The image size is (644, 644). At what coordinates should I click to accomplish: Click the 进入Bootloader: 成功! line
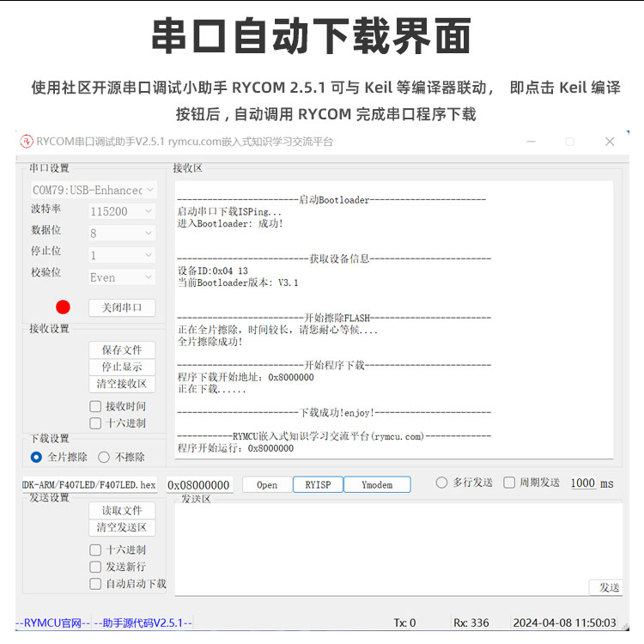[x=230, y=224]
